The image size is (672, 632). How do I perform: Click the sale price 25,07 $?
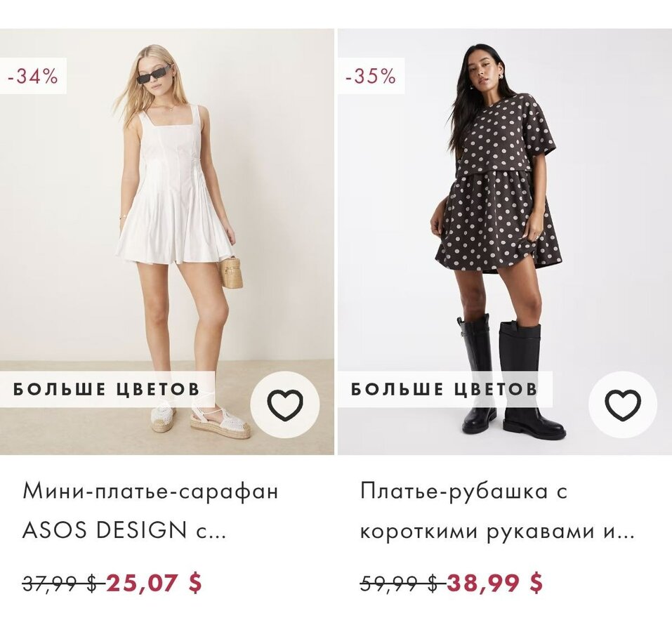(154, 582)
